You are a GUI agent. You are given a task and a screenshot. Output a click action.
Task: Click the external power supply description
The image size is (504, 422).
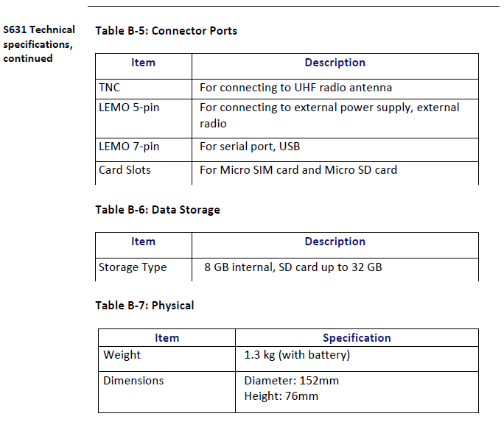point(329,108)
